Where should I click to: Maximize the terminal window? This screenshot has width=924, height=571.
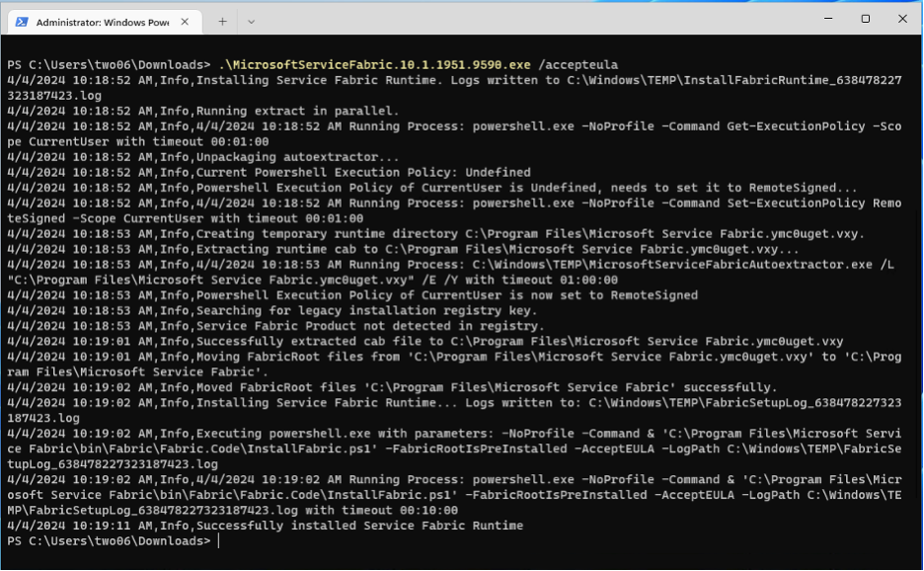pos(865,19)
